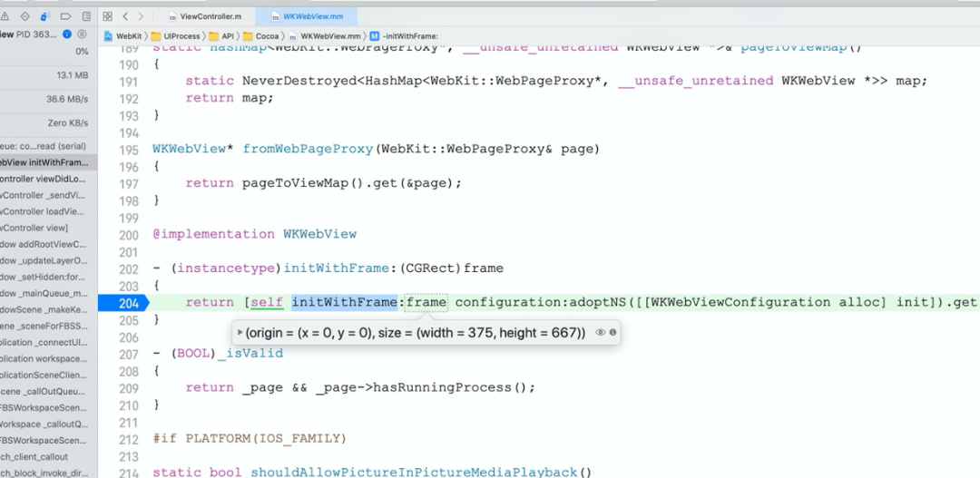Go back with the left chevron
The width and height of the screenshot is (980, 478).
point(125,16)
